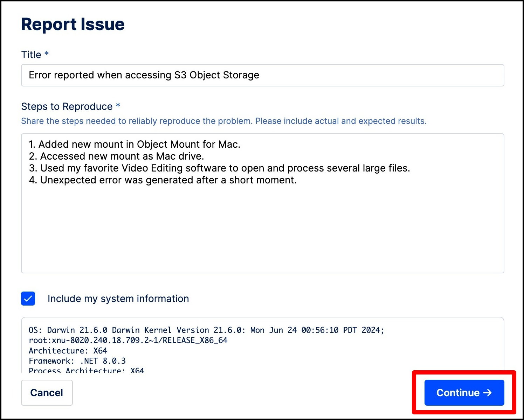Click the OS Darwin Kernel Version line
Image resolution: width=524 pixels, height=420 pixels.
206,330
